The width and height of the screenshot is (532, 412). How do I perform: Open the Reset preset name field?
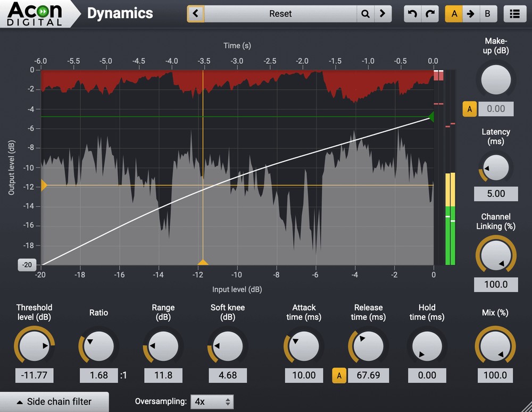(280, 14)
